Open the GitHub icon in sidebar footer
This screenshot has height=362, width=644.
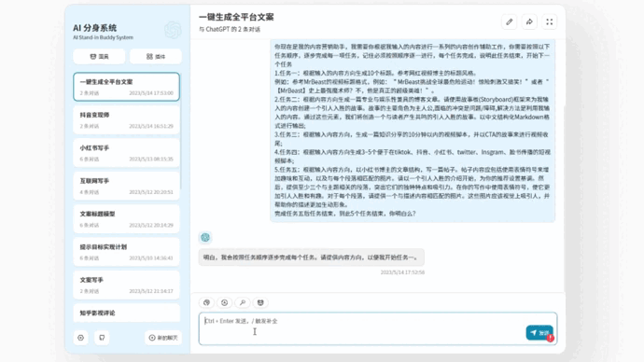(x=102, y=338)
